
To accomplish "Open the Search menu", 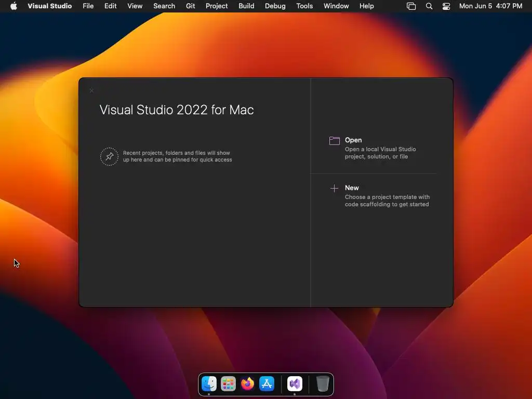I will click(x=164, y=6).
